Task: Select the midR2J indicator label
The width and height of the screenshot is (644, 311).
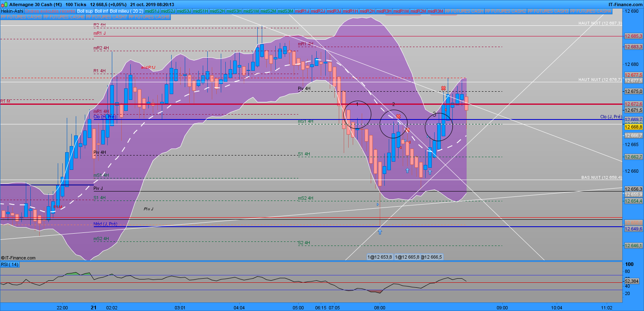Action: pyautogui.click(x=318, y=11)
